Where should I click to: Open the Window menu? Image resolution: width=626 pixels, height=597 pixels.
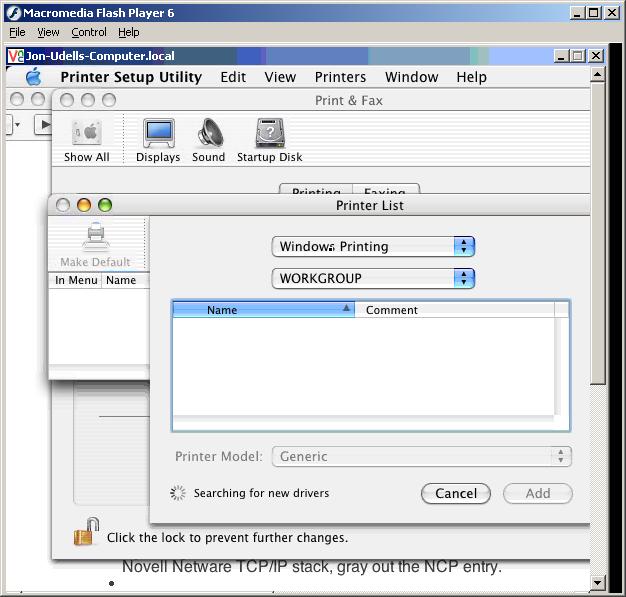(x=412, y=77)
